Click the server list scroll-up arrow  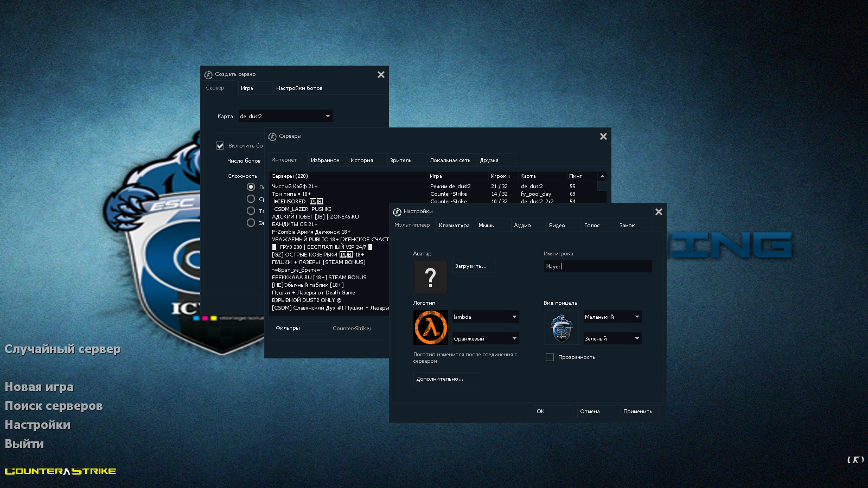602,176
